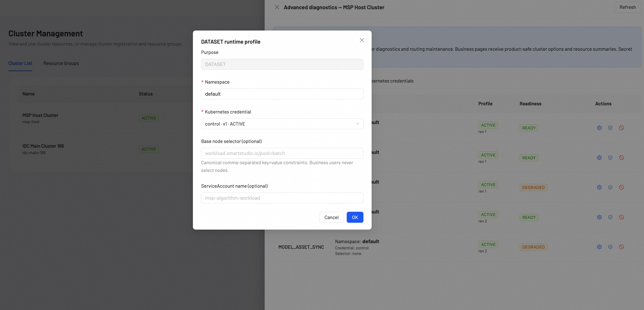Close the DATASET runtime profile dialog

click(362, 40)
